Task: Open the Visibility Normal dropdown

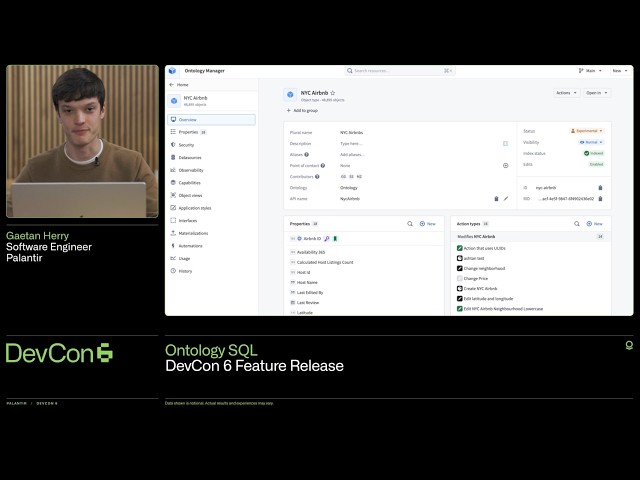Action: pos(591,142)
